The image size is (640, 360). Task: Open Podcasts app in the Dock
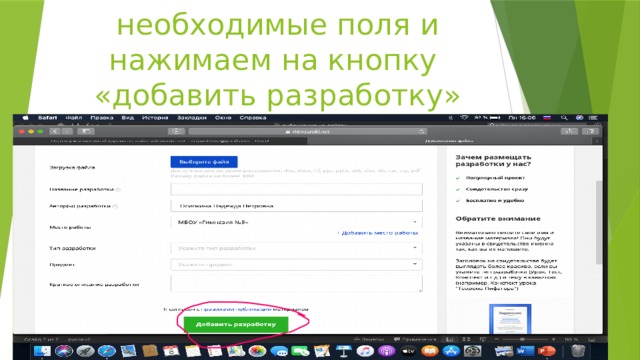(386, 351)
